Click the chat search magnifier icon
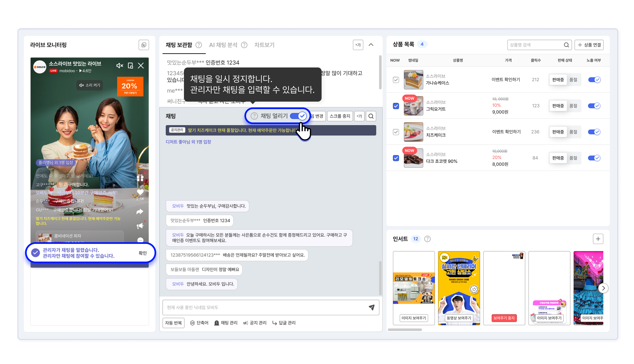The image size is (634, 364). [371, 116]
